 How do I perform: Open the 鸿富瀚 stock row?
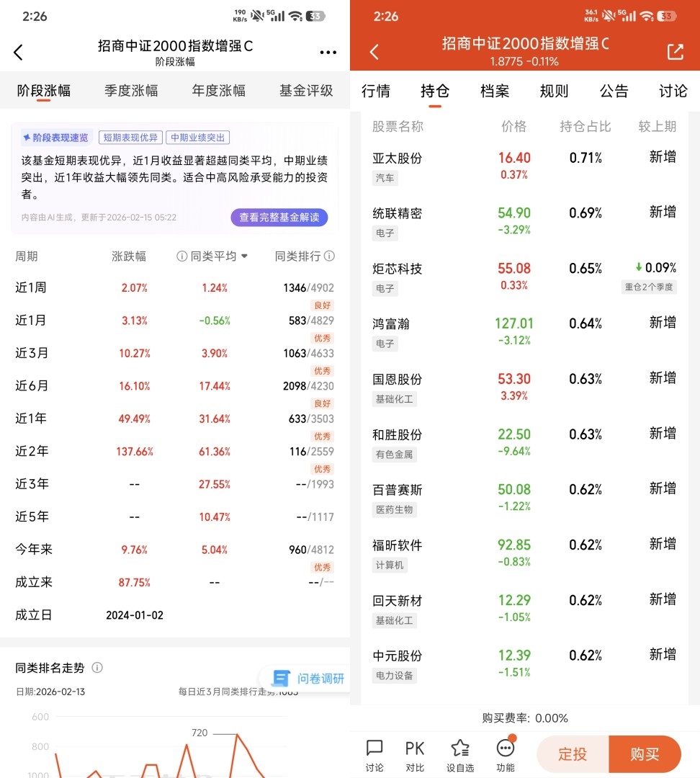coord(524,333)
